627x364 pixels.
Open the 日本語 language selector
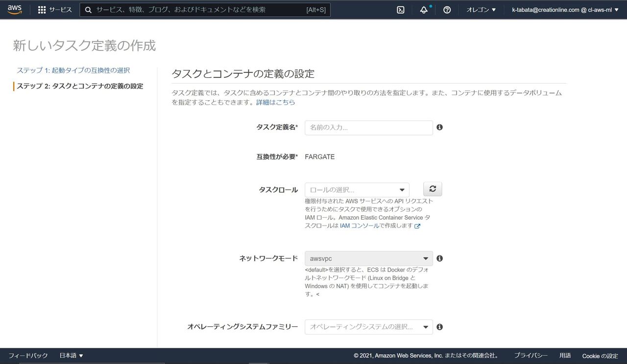[x=72, y=356]
